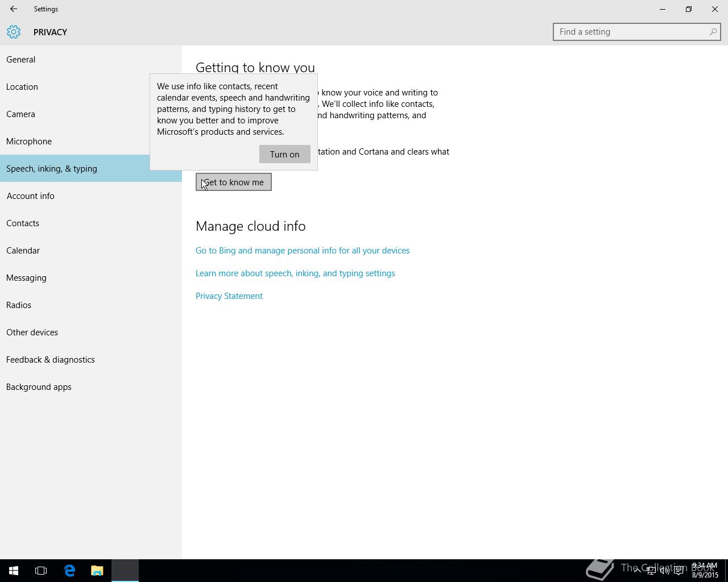Open Task View from the taskbar
The width and height of the screenshot is (728, 582).
(x=41, y=571)
